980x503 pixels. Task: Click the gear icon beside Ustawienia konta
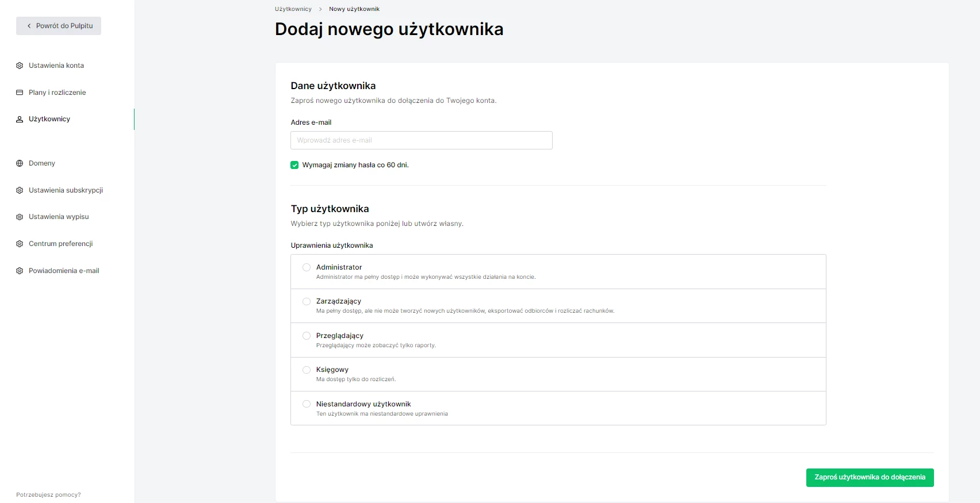pyautogui.click(x=20, y=66)
